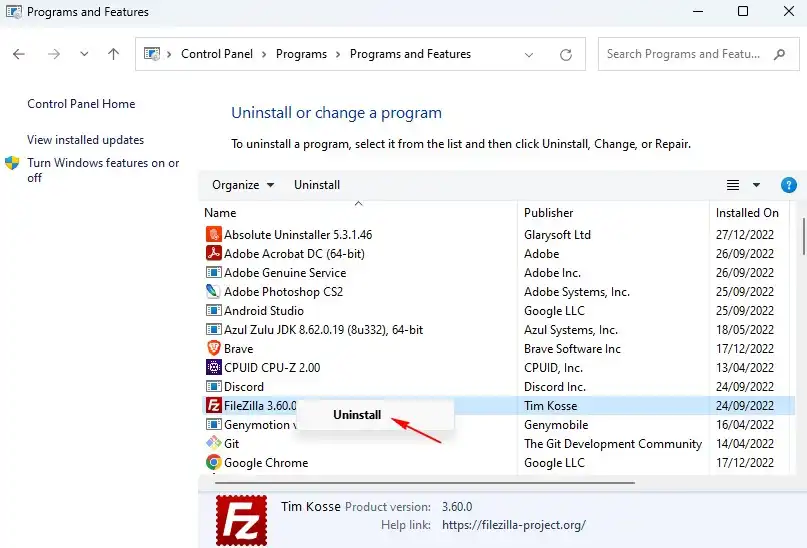Image resolution: width=807 pixels, height=548 pixels.
Task: Click the Azul Zulu JDK icon
Action: [x=214, y=330]
